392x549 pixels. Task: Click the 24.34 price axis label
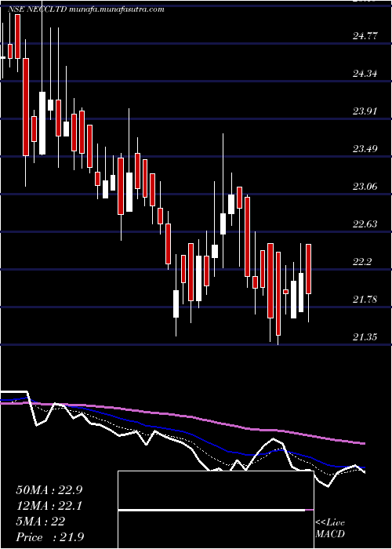[365, 73]
